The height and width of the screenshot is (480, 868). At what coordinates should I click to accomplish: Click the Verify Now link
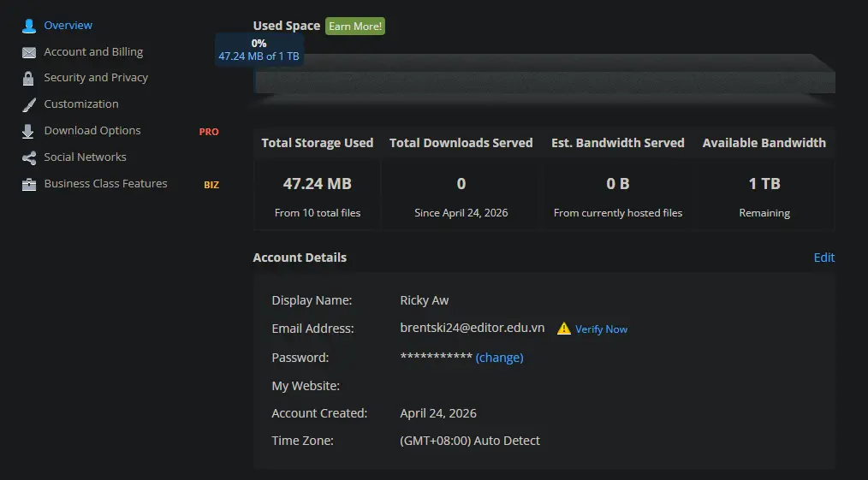click(601, 329)
